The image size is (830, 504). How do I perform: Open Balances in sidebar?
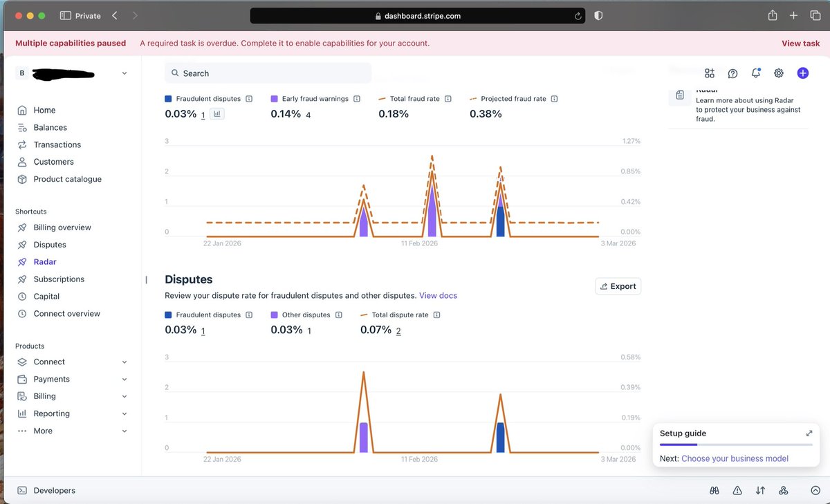[50, 127]
